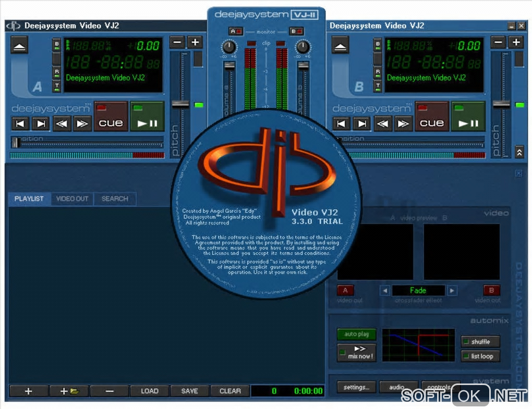
Task: Rewind deck B
Action: coord(383,123)
